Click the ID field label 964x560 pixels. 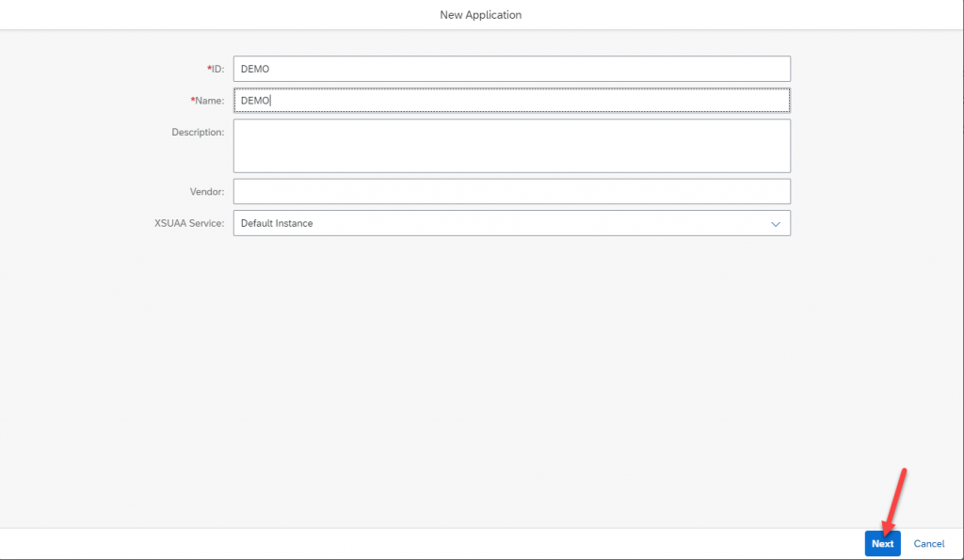click(x=216, y=69)
